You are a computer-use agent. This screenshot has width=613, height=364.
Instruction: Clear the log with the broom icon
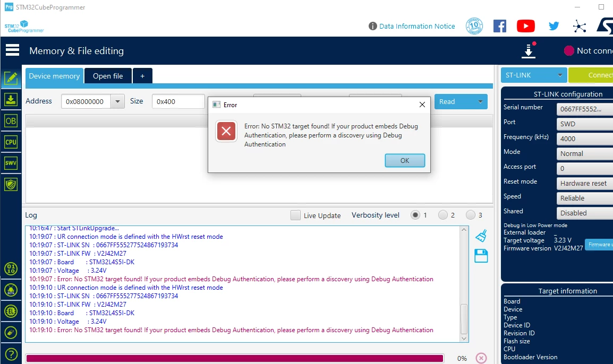[x=481, y=236]
